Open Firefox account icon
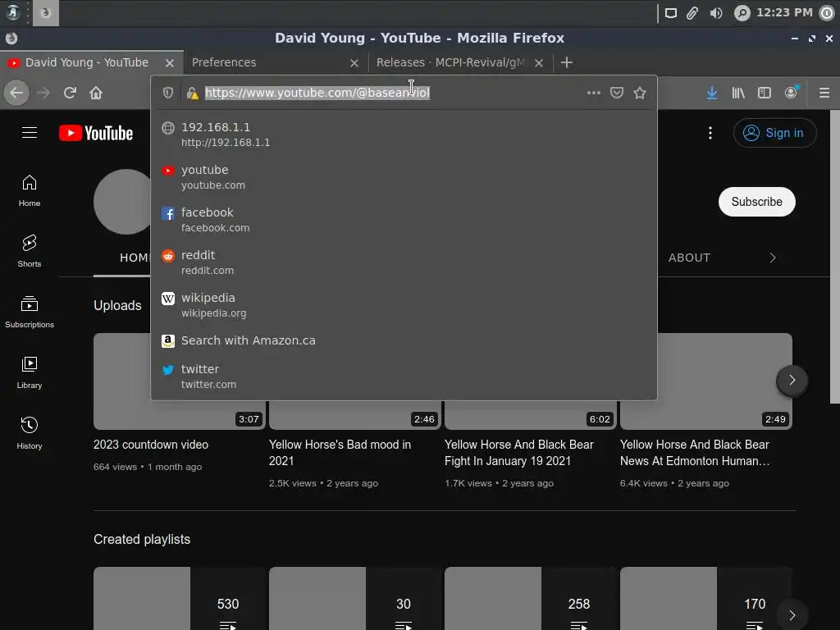This screenshot has height=630, width=840. [792, 92]
